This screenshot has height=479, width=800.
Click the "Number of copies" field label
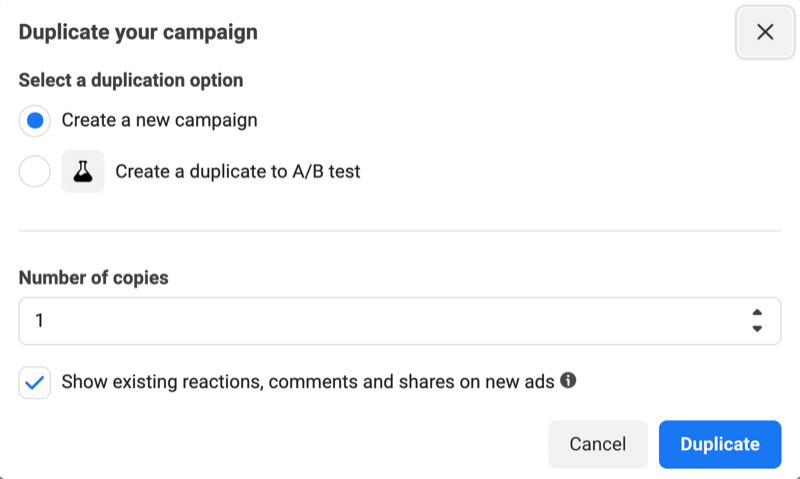coord(93,278)
